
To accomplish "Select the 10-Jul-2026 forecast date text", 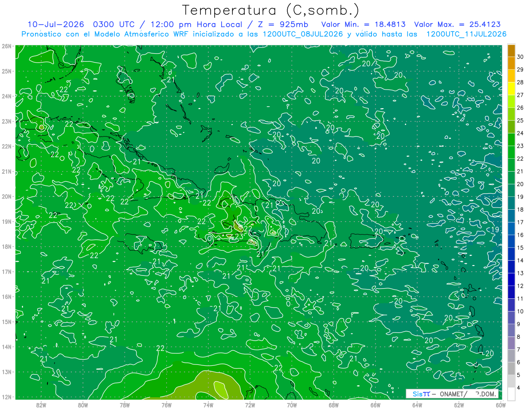I will [x=56, y=24].
